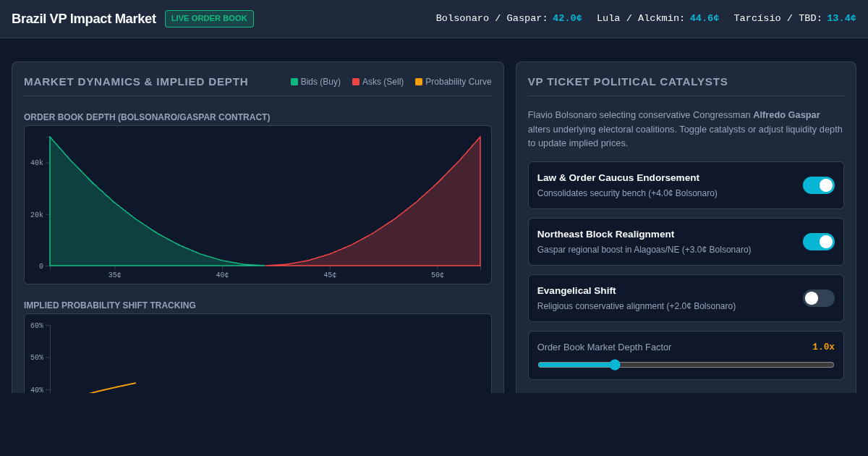Click the LIVE ORDER BOOK badge
Viewport: 868px width, 456px height.
coord(209,19)
